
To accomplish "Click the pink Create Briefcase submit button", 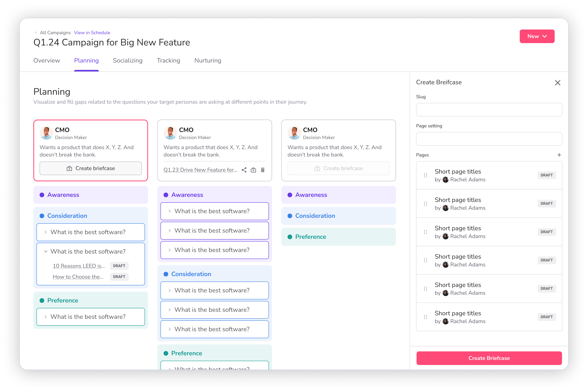I will coord(489,358).
